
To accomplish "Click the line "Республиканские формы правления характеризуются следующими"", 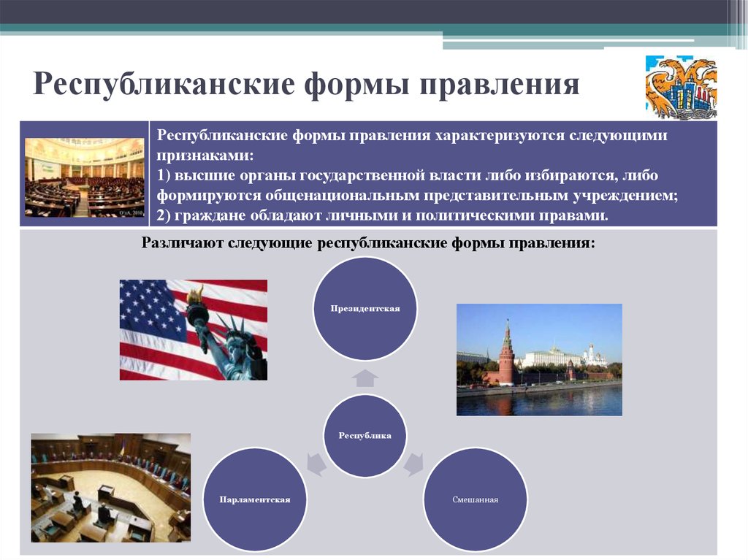I will [x=412, y=136].
